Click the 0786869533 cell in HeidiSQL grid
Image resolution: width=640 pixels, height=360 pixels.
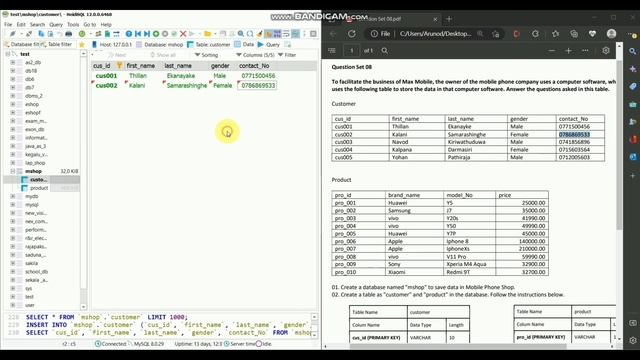pyautogui.click(x=258, y=85)
